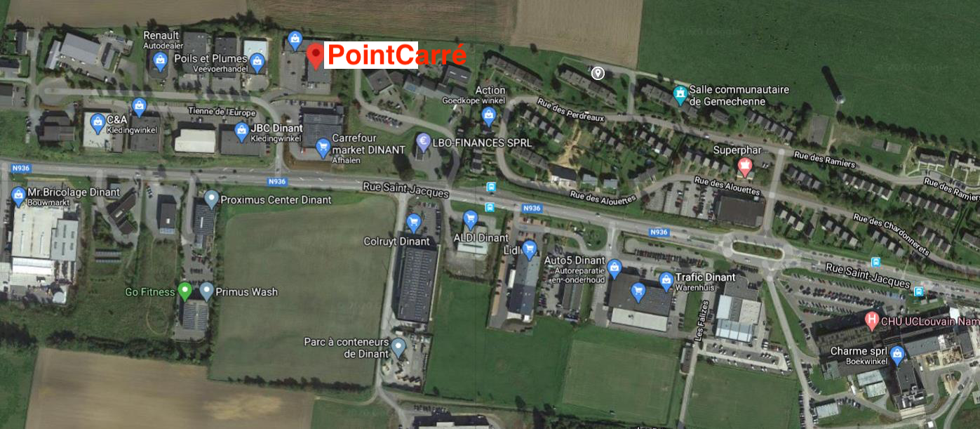Click the Parc à conteneurs de Dinant pin
Screen dimensions: 980x429
(x=398, y=347)
